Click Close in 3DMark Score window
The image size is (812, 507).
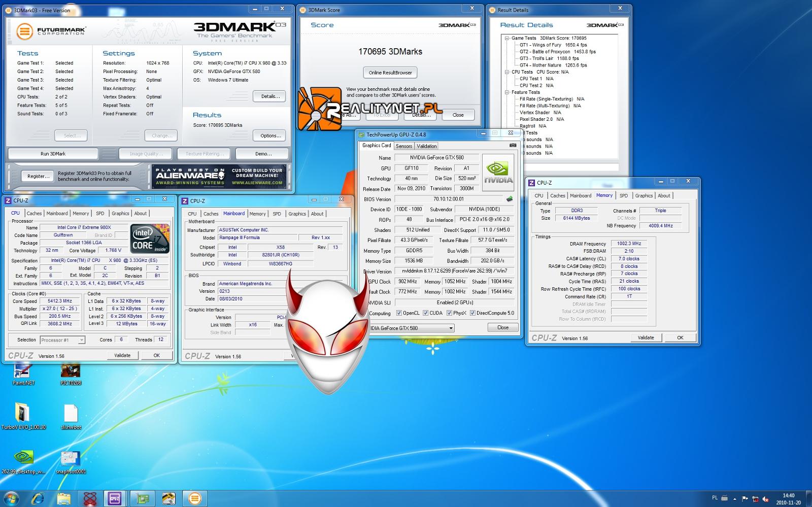(458, 115)
